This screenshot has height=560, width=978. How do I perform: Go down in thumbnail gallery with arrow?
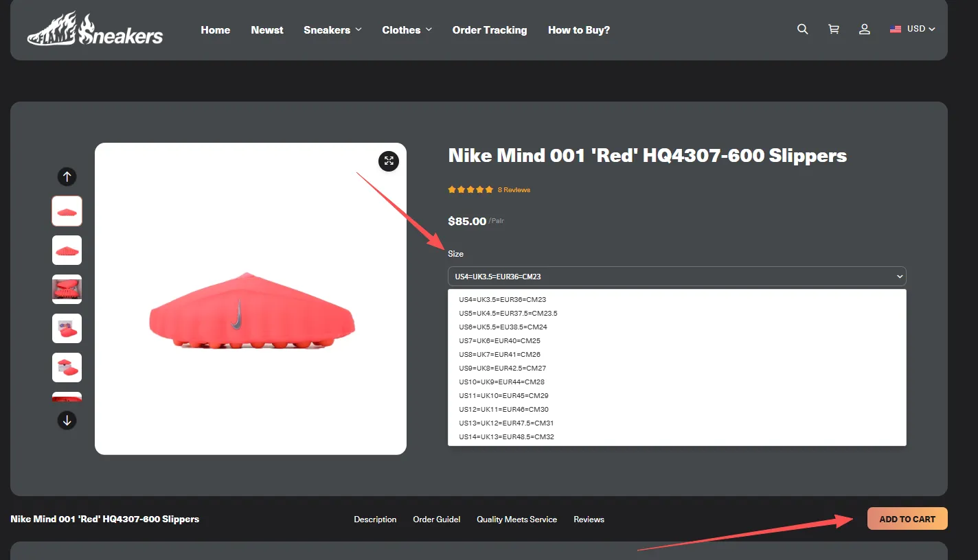point(67,420)
